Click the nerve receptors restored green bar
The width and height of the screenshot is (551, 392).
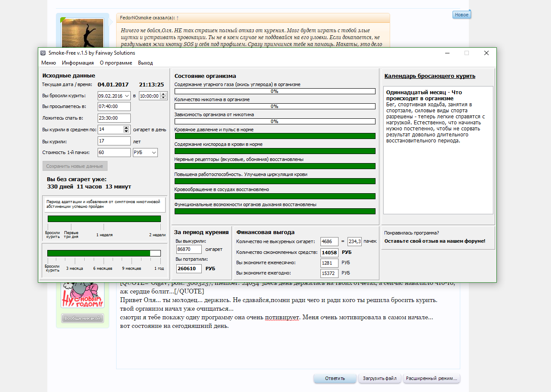(x=275, y=166)
